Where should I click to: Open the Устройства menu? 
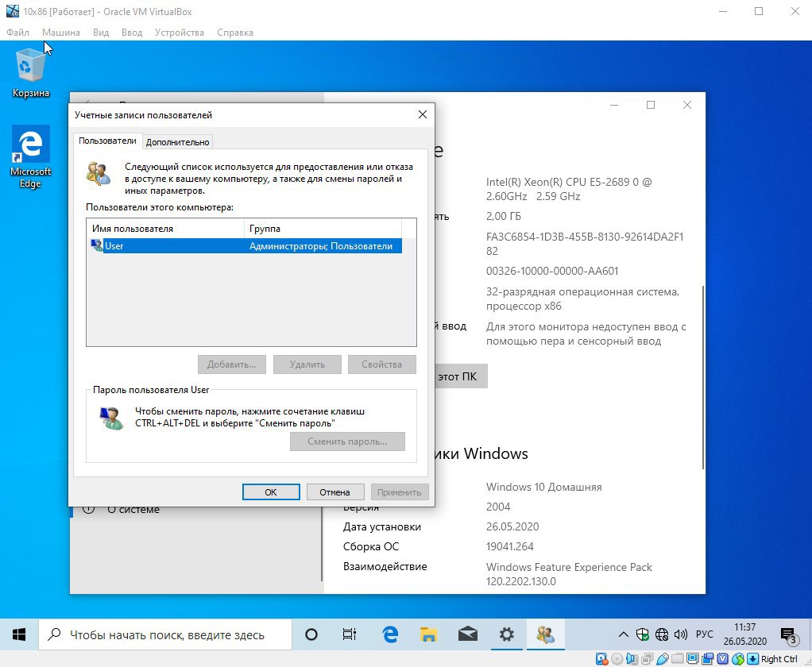[x=180, y=32]
